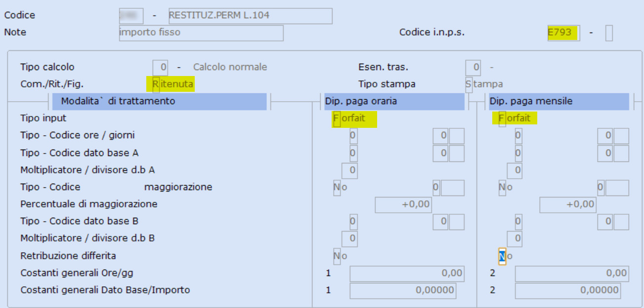Click the Dip. paga oraria column header
The height and width of the screenshot is (308, 644).
(x=394, y=102)
